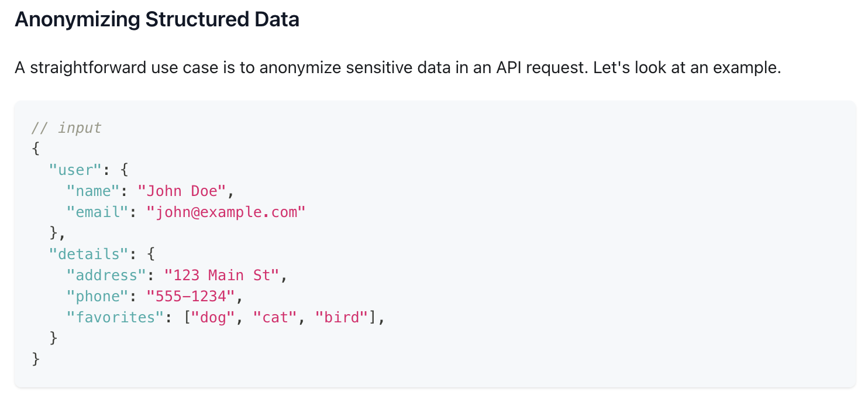Click the // input comment line
Image resolution: width=868 pixels, height=406 pixels.
point(67,128)
